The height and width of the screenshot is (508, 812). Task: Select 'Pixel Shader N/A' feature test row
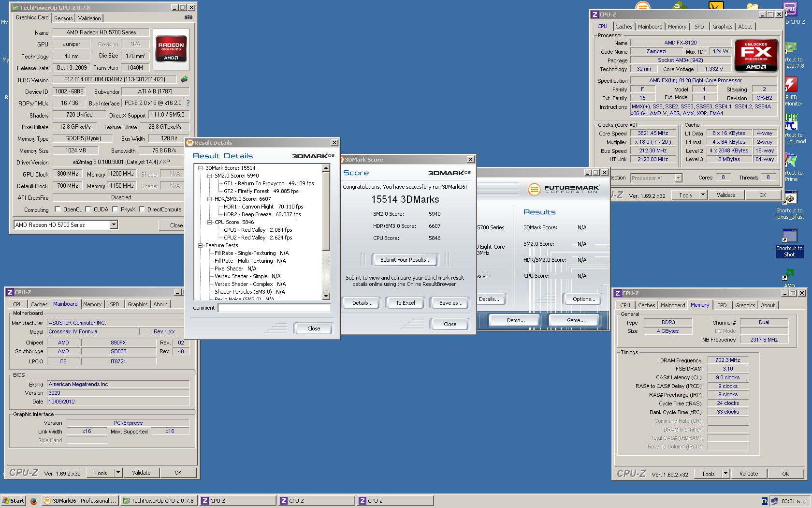pos(235,269)
